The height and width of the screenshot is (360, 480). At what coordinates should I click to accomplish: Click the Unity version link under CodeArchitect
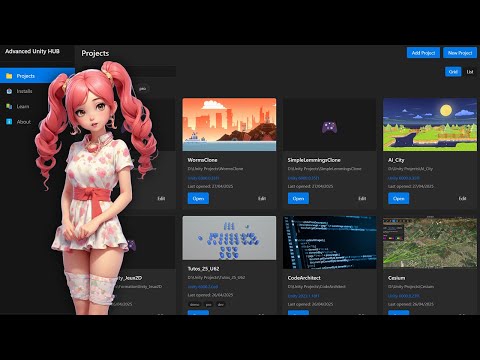click(x=303, y=296)
